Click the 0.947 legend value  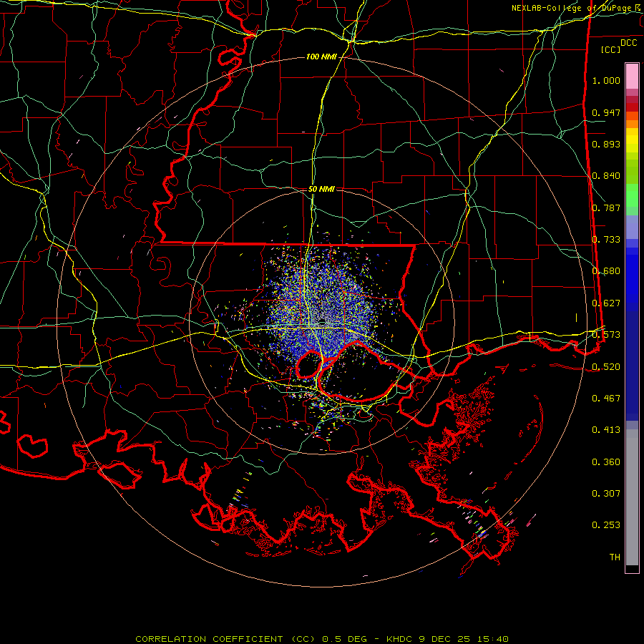pos(606,112)
